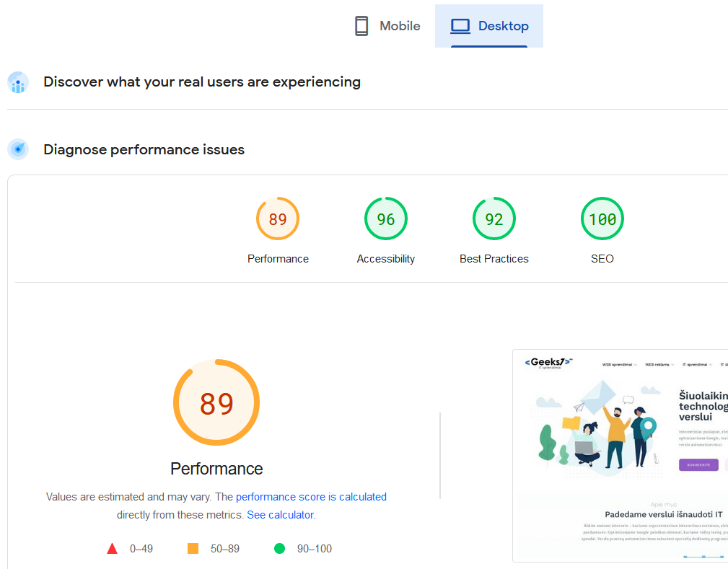Click the '50–89' legend range text
This screenshot has height=569, width=728.
(224, 549)
